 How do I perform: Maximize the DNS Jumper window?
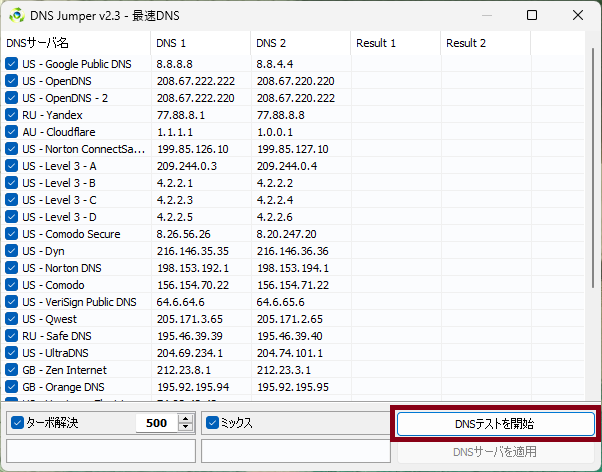tap(532, 15)
